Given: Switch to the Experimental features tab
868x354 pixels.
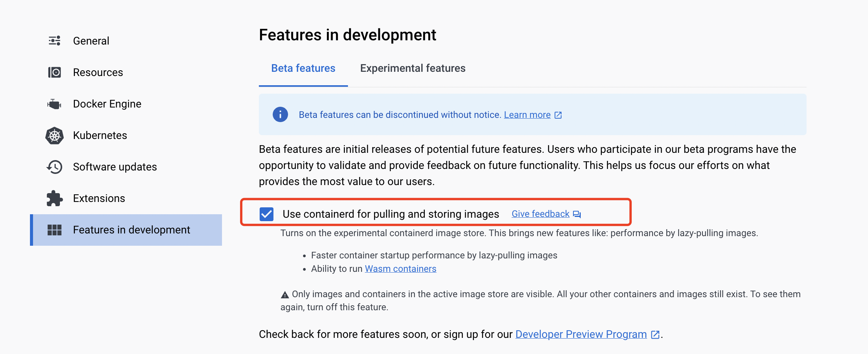Looking at the screenshot, I should (x=413, y=68).
